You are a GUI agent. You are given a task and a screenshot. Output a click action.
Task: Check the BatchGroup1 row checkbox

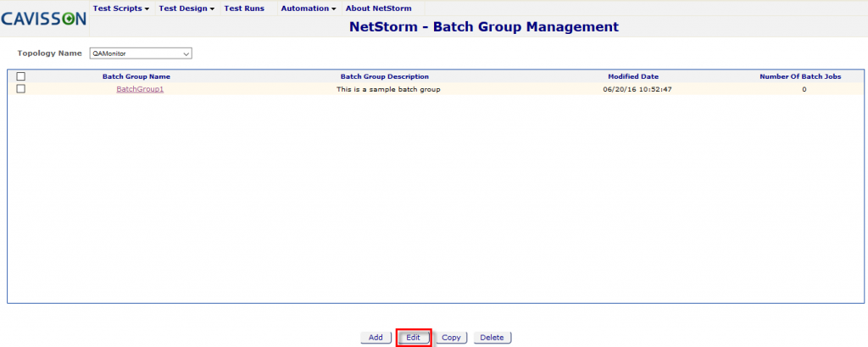pos(21,89)
